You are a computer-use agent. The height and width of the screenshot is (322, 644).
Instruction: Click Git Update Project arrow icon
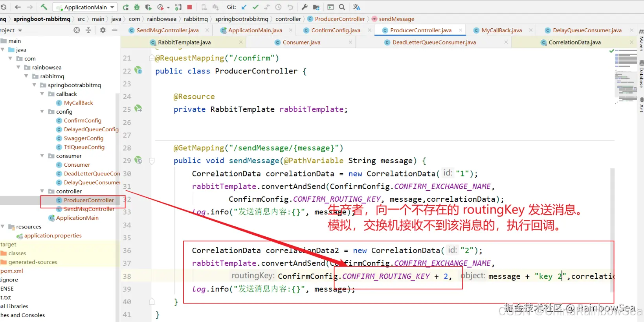click(x=244, y=7)
